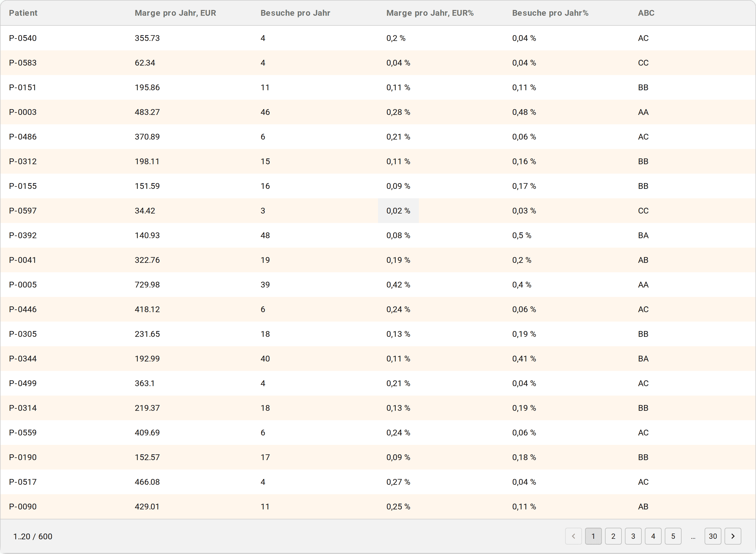Click the Marge pro Jahr, EUR% header
The width and height of the screenshot is (756, 554).
point(430,13)
